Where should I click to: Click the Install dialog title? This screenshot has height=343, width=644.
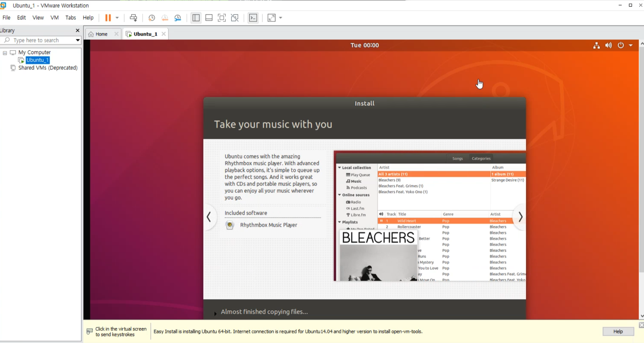[365, 104]
